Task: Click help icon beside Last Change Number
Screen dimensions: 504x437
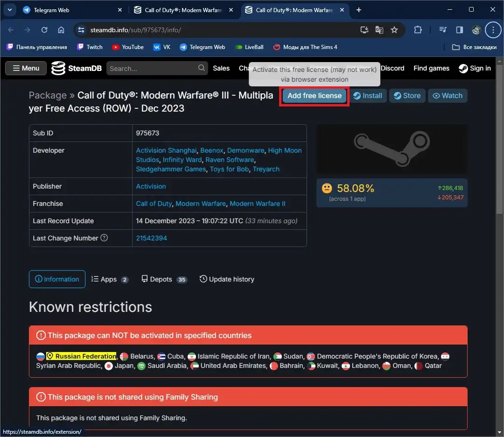Action: point(104,238)
